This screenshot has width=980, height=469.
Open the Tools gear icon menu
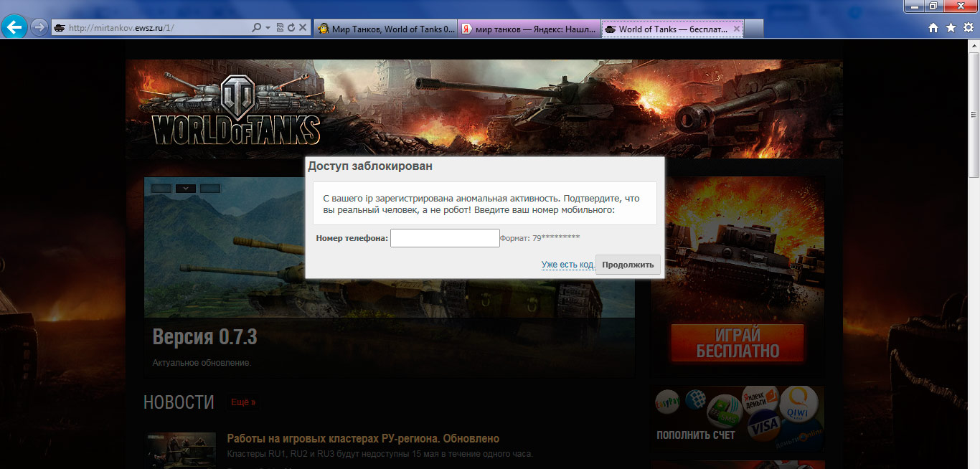click(x=968, y=28)
